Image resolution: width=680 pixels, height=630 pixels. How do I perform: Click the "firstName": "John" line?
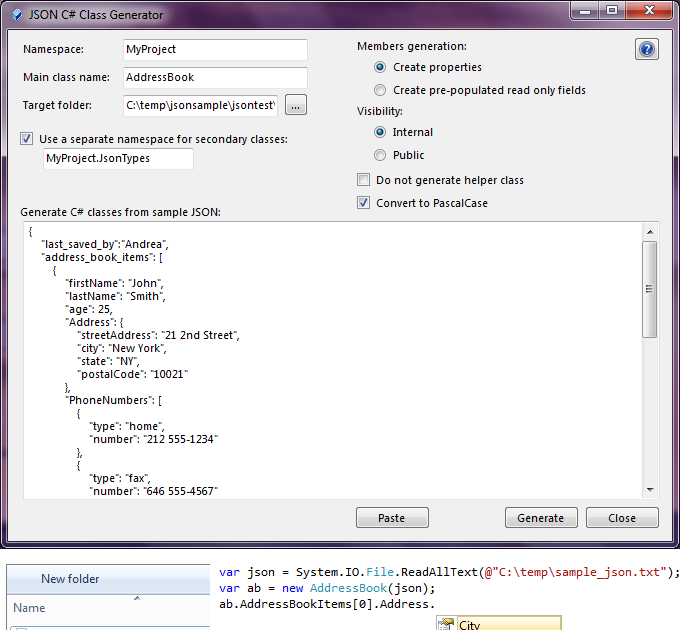click(114, 284)
